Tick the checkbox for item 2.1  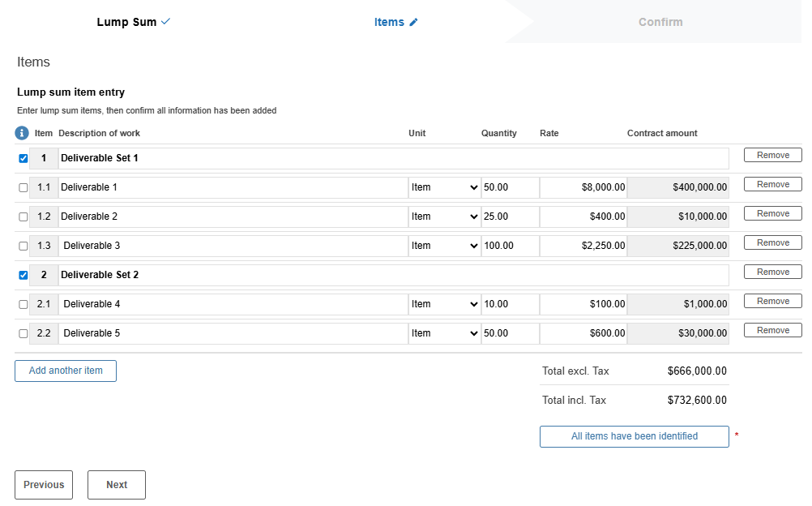coord(24,304)
